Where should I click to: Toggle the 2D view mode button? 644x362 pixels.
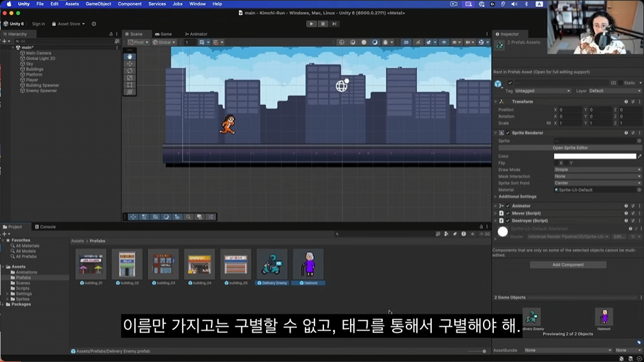pyautogui.click(x=406, y=42)
